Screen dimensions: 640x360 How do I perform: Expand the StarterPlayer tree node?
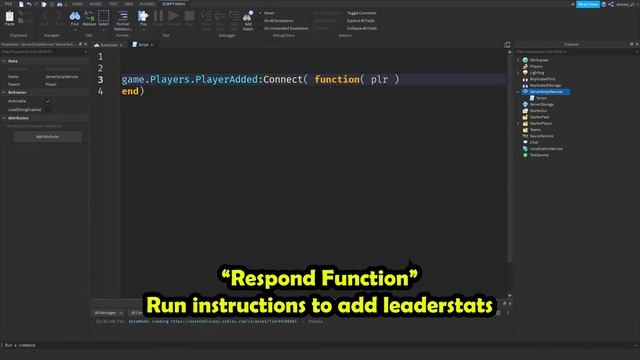point(518,123)
